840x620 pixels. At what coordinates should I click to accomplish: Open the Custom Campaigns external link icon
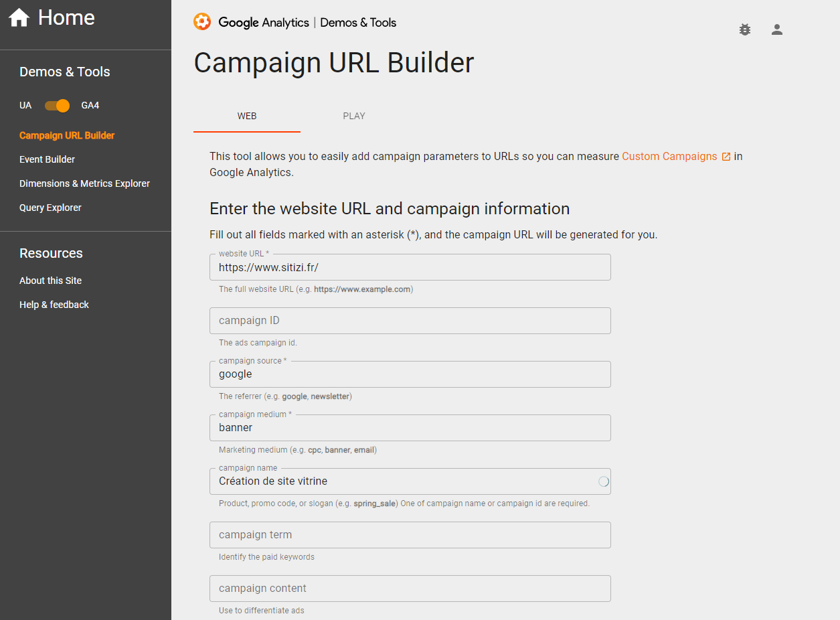[x=727, y=155]
